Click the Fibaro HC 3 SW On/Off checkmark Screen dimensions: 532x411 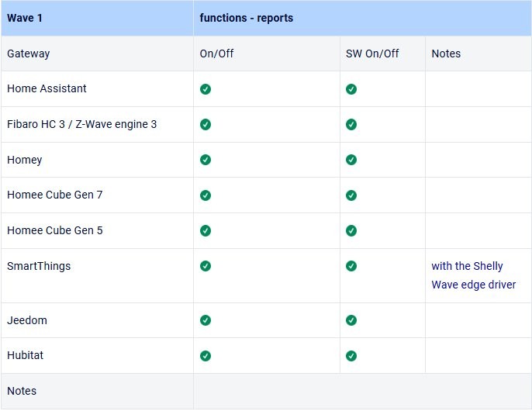click(x=351, y=125)
